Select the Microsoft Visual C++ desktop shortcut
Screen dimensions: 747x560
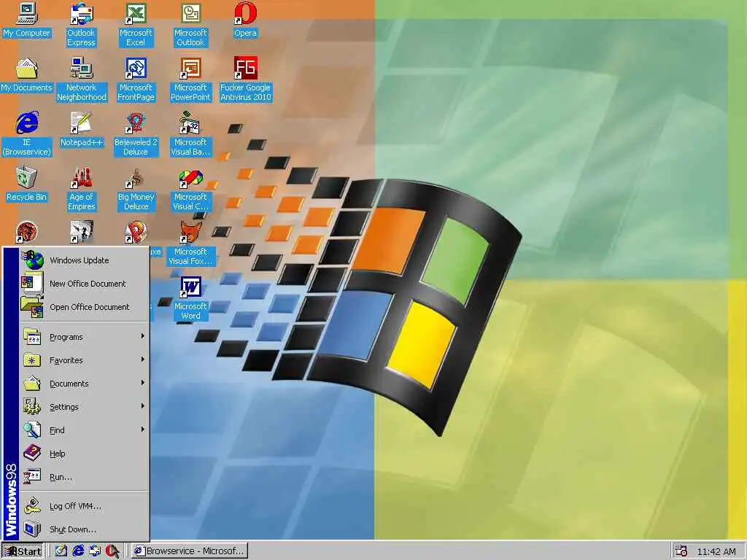[x=190, y=189]
